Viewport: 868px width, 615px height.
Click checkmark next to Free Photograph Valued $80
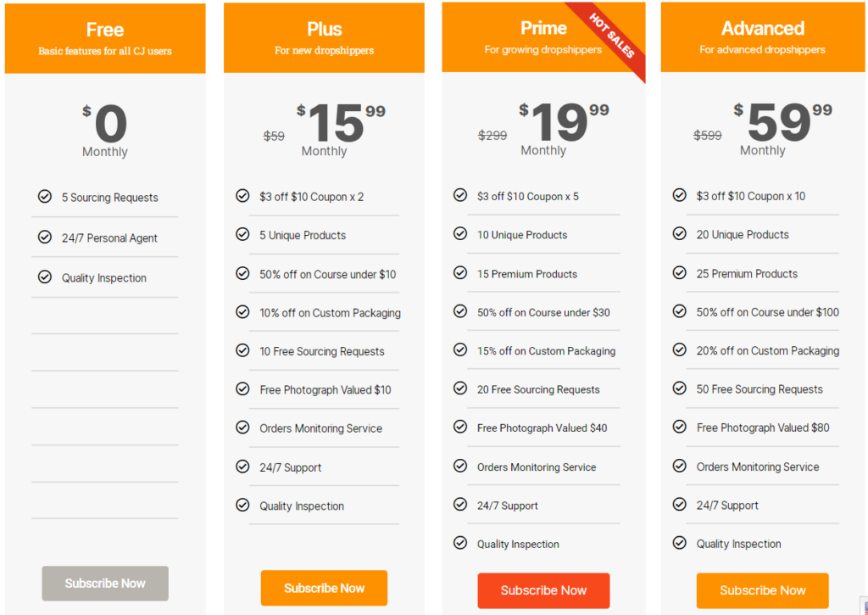tap(679, 427)
